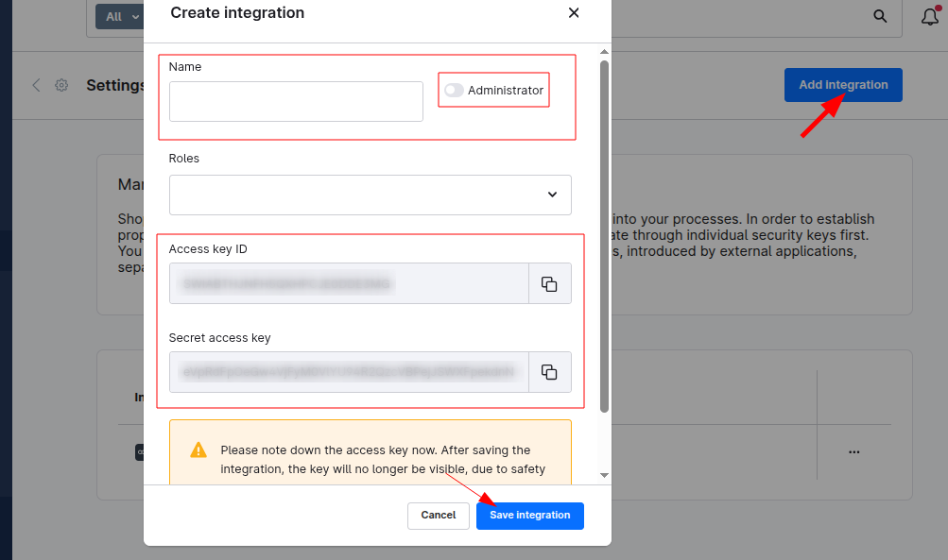Open search via the magnifier icon
948x560 pixels.
tap(879, 16)
